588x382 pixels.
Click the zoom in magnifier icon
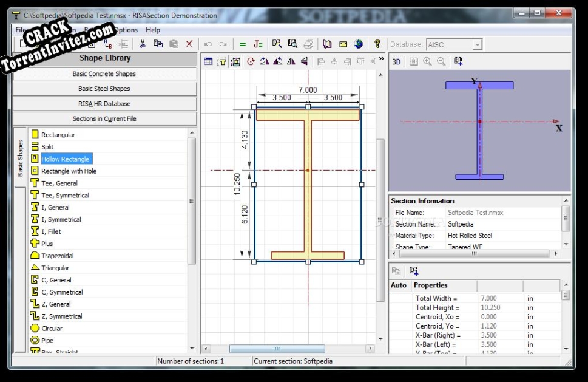[x=427, y=61]
